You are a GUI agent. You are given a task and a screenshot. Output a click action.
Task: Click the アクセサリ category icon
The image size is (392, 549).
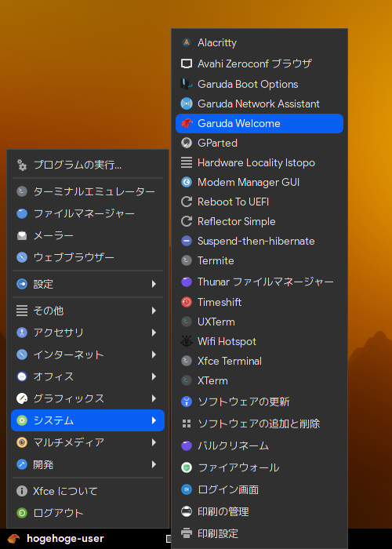coord(22,333)
